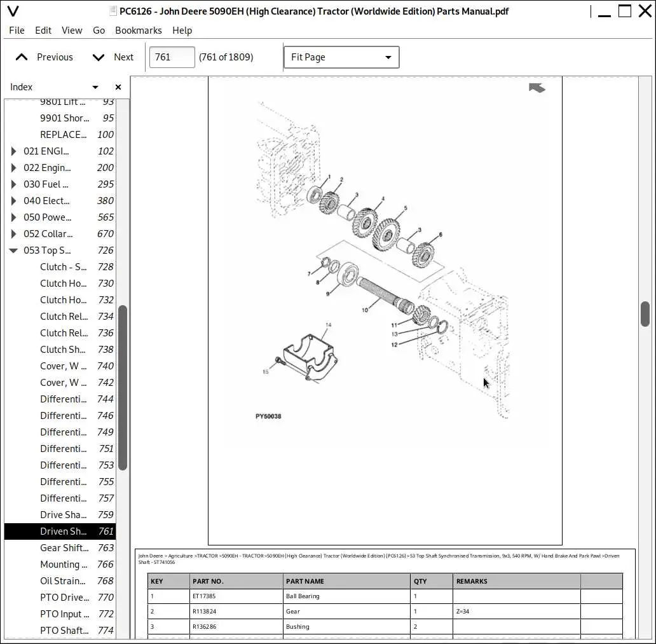
Task: Select the Differenti... entry page 753
Action: point(60,465)
